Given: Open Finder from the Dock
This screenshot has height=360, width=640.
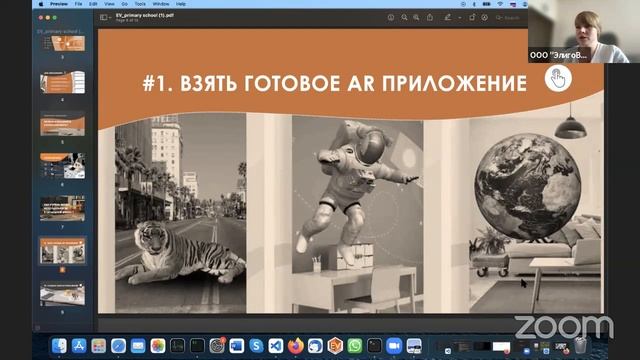Looking at the screenshot, I should (59, 346).
